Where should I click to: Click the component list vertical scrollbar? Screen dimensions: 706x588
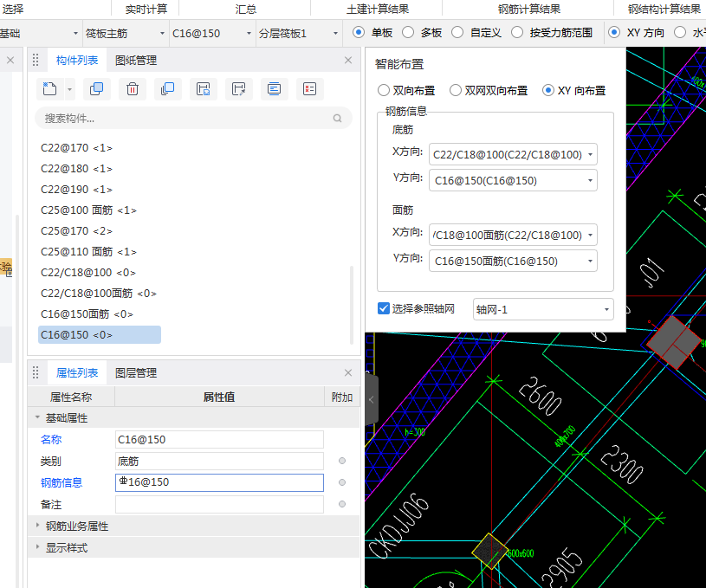(351, 305)
